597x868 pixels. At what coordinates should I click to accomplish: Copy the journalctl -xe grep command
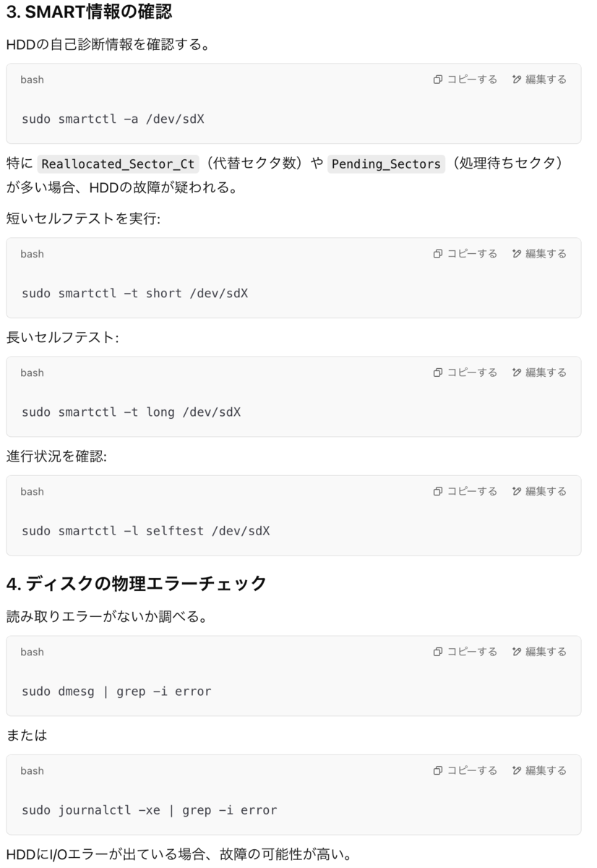pyautogui.click(x=465, y=770)
